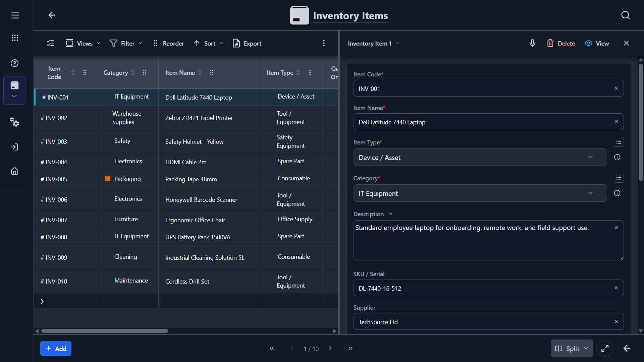This screenshot has height=362, width=644.
Task: Clear the Item Code field
Action: coord(616,88)
